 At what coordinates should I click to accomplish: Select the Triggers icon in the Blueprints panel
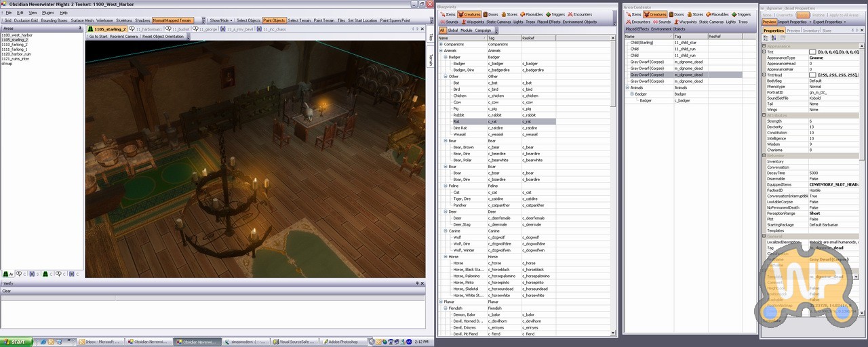(x=549, y=14)
